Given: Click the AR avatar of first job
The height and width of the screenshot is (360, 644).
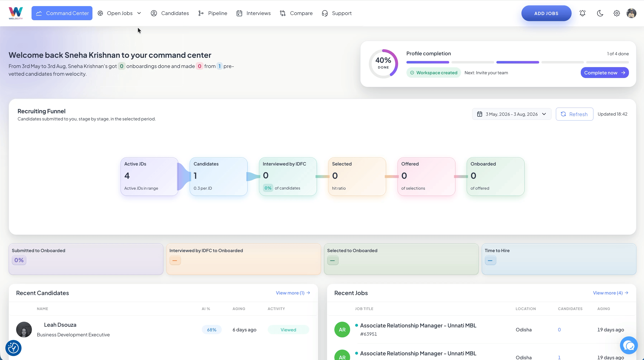Looking at the screenshot, I should (342, 330).
